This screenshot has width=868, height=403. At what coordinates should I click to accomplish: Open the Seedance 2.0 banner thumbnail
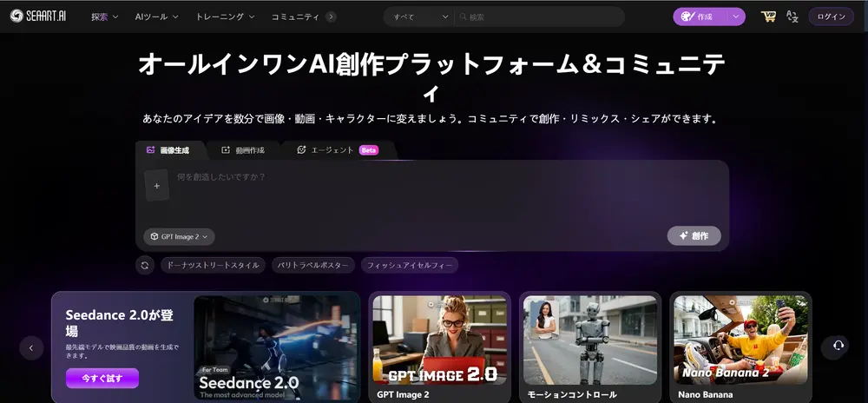[275, 347]
